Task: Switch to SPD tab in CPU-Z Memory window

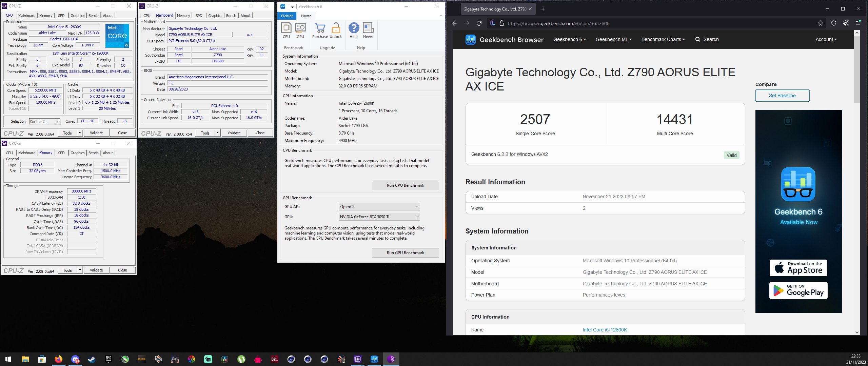Action: coord(61,153)
